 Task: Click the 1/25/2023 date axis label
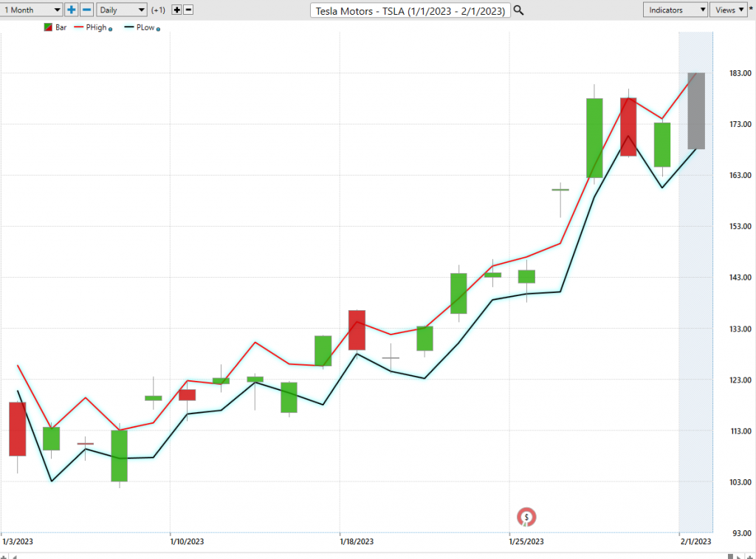pos(526,541)
